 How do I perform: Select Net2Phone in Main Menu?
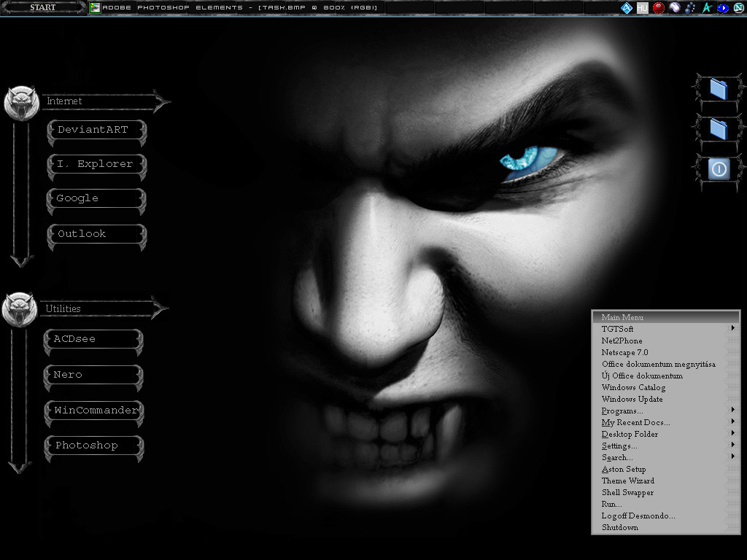point(666,341)
